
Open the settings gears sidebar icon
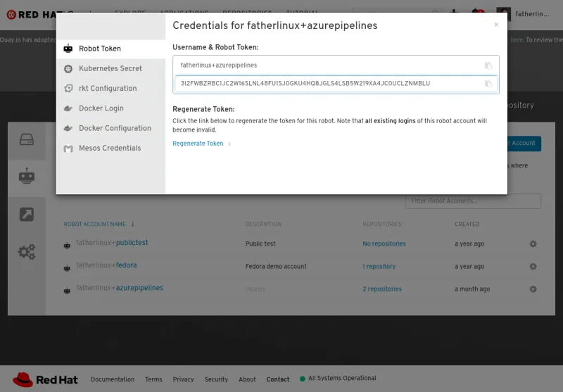(x=27, y=251)
